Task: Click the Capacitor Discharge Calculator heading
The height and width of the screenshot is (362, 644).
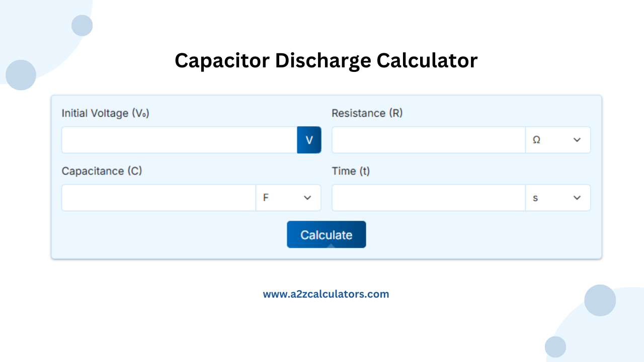Action: click(x=326, y=60)
